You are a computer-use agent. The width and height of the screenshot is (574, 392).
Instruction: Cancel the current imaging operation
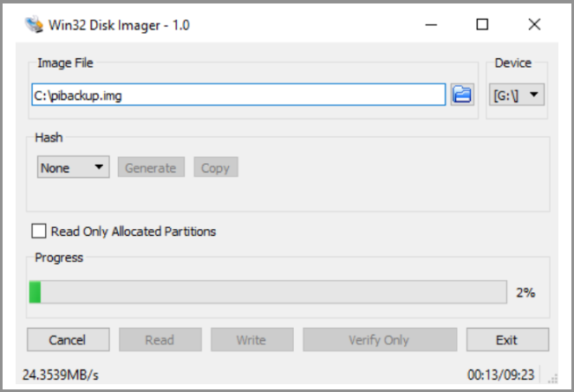pyautogui.click(x=68, y=340)
